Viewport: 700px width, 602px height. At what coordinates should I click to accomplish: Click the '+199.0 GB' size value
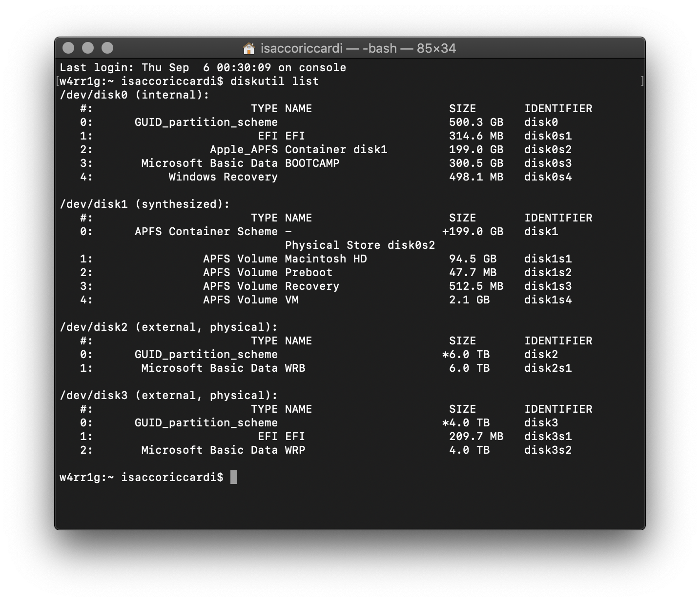[x=473, y=231]
